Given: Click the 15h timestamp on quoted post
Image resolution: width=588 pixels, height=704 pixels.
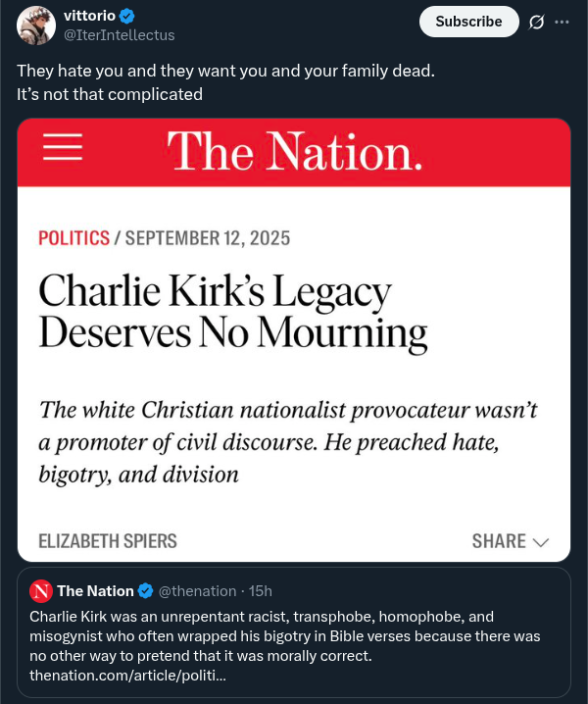Looking at the screenshot, I should point(261,591).
